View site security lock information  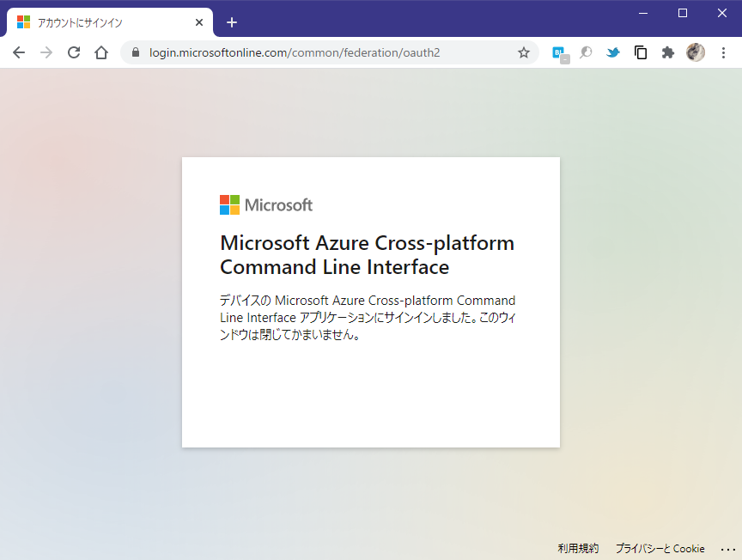tap(136, 52)
